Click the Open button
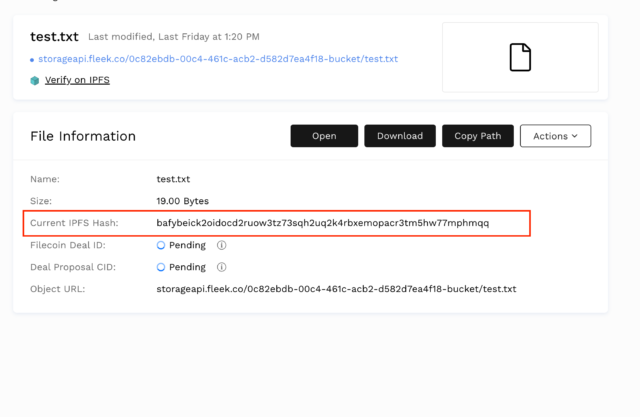Viewport: 640px width, 417px height. pos(324,136)
